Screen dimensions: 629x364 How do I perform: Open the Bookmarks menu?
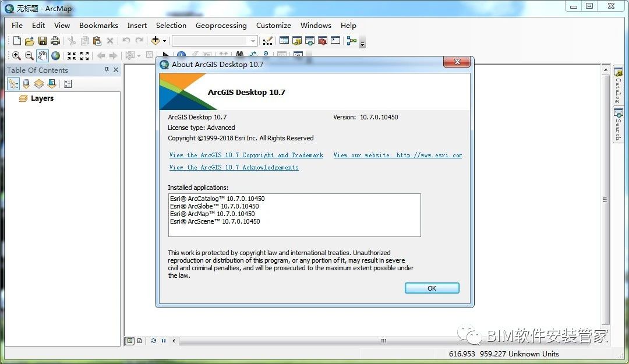pyautogui.click(x=98, y=25)
